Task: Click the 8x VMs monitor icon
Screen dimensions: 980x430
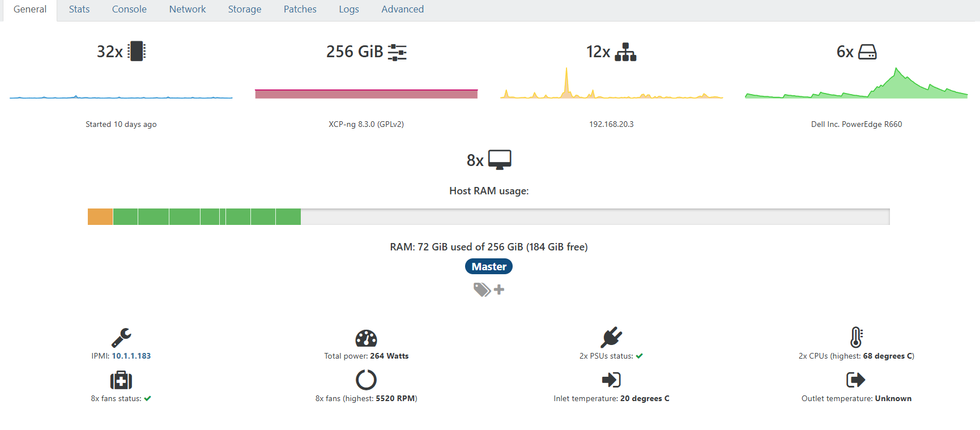Action: (x=500, y=160)
